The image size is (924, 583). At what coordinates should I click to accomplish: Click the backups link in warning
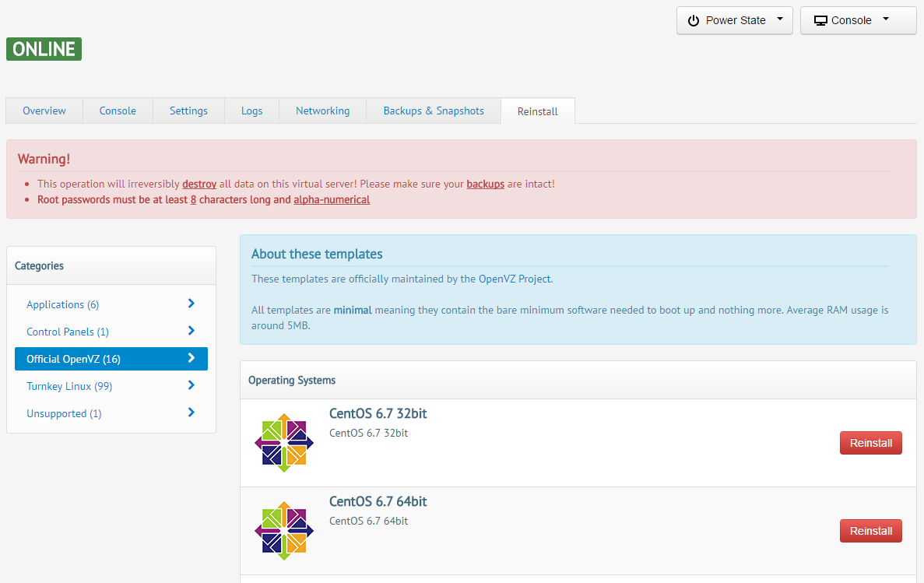(x=485, y=184)
